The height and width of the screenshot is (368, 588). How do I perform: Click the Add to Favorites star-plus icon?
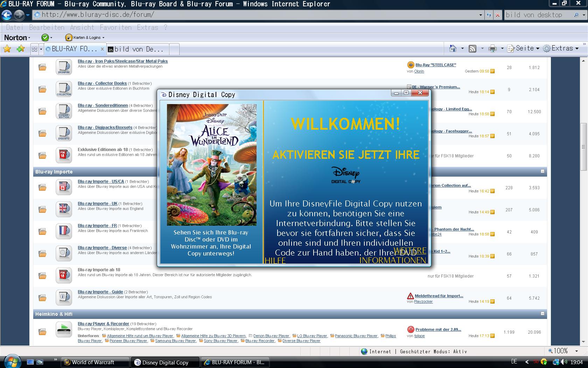coord(21,49)
